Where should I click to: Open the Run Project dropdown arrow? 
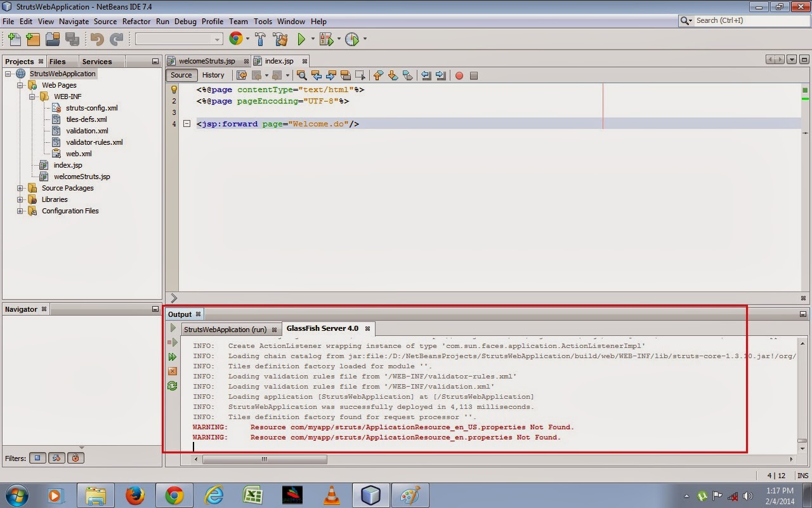[312, 39]
